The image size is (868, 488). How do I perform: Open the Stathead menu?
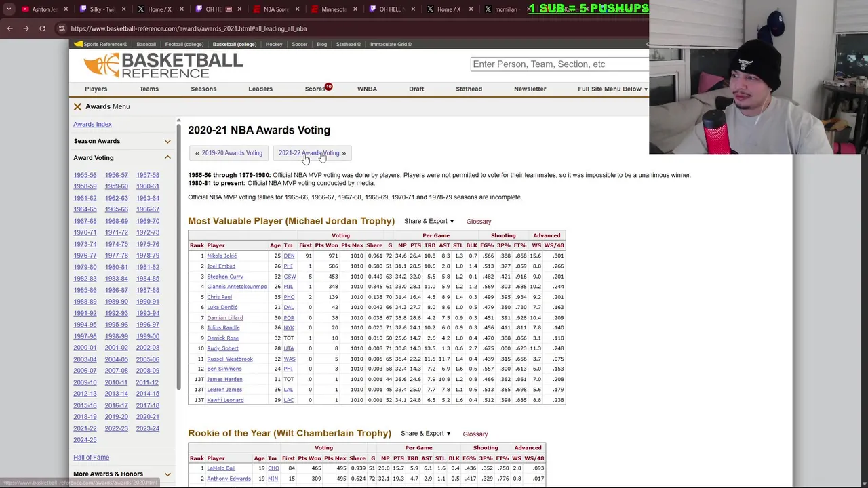pyautogui.click(x=469, y=89)
